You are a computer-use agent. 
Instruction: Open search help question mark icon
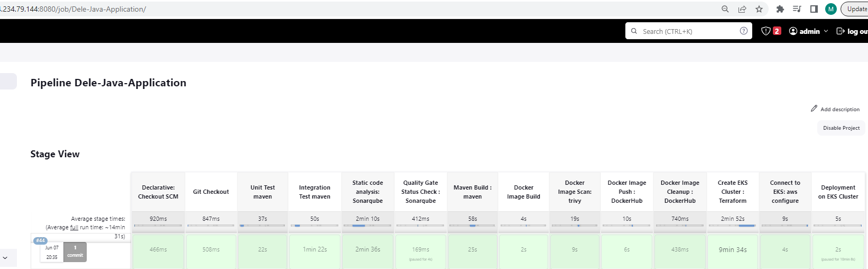pyautogui.click(x=744, y=31)
